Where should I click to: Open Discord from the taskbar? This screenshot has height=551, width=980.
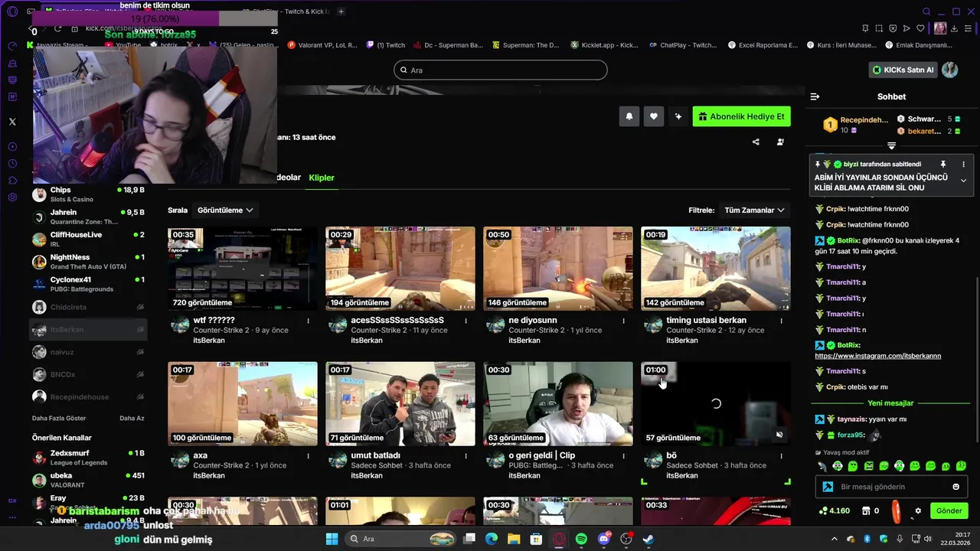pyautogui.click(x=603, y=539)
